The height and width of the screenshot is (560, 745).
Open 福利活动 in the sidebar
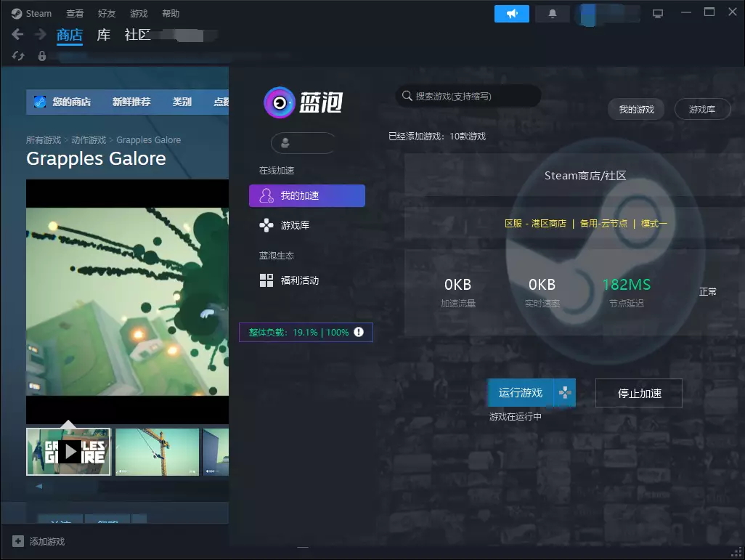pos(299,280)
